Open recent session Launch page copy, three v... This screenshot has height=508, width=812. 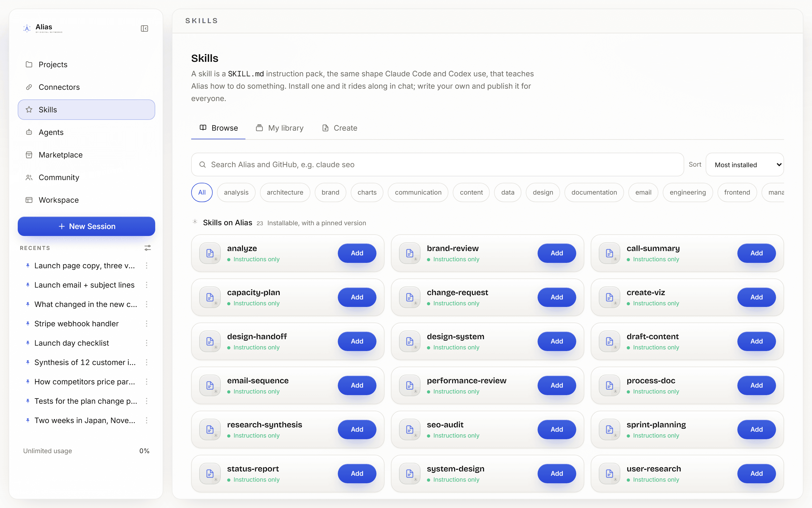[x=85, y=266]
